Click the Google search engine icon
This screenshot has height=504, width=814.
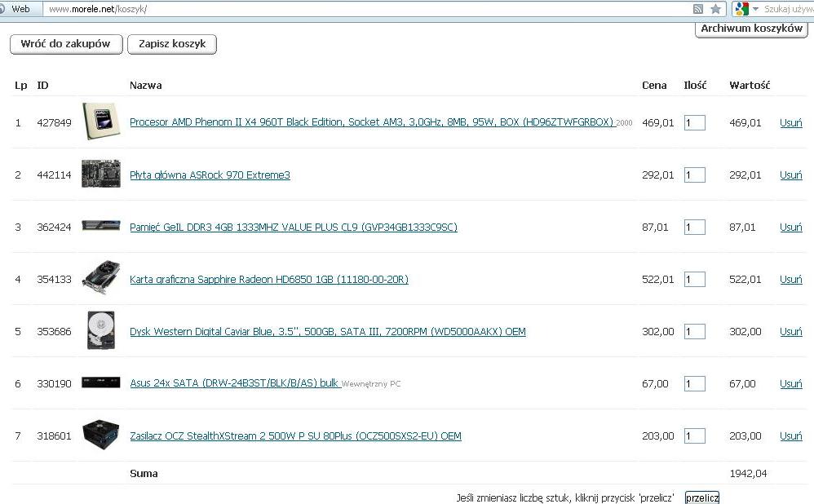[742, 9]
